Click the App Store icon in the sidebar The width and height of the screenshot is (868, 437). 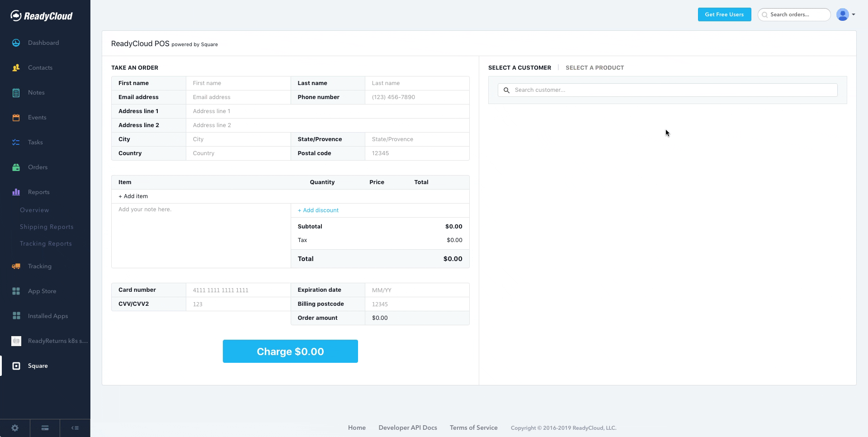point(16,291)
